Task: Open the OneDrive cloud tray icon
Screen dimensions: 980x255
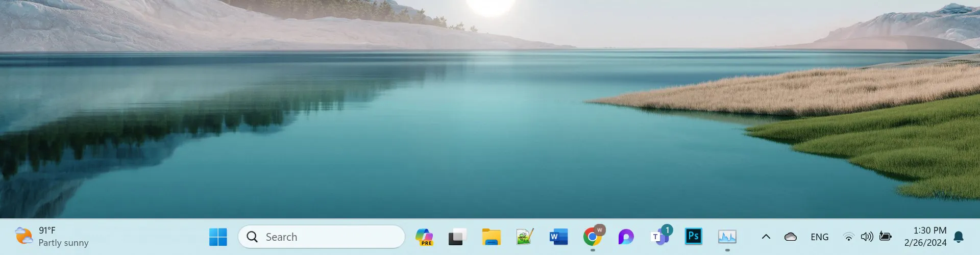Action: pos(791,237)
